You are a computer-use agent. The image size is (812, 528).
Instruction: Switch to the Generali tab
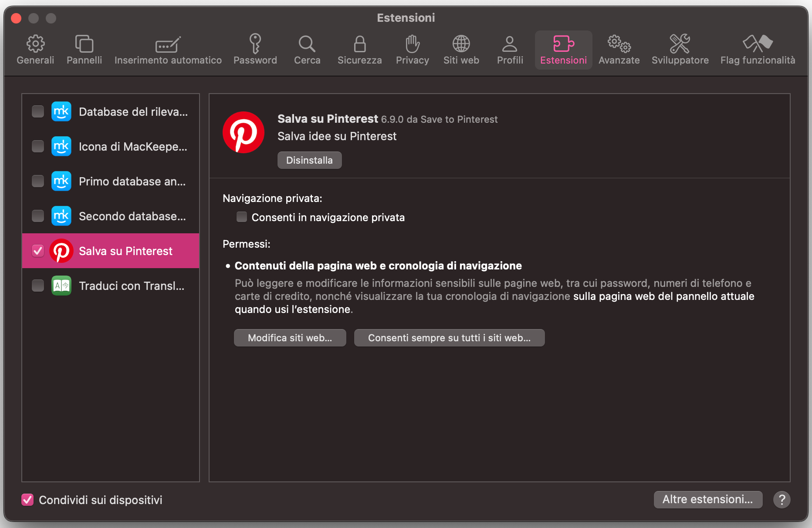[35, 49]
